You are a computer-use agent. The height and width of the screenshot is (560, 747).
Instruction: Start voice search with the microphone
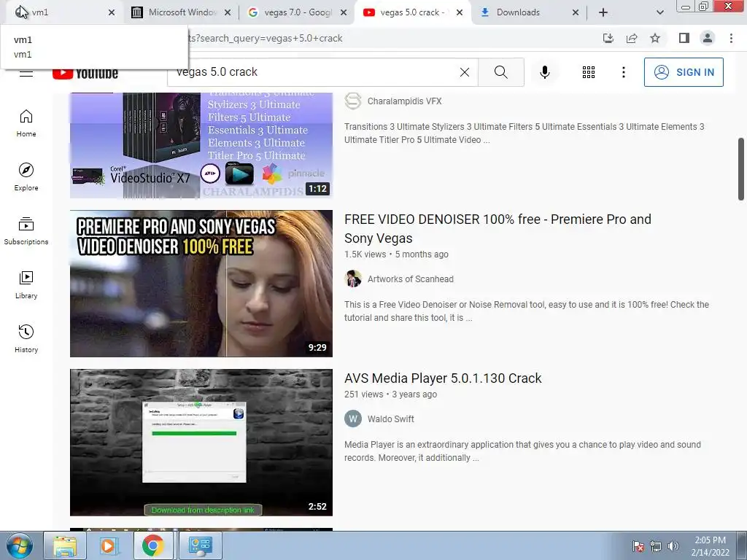pyautogui.click(x=544, y=72)
